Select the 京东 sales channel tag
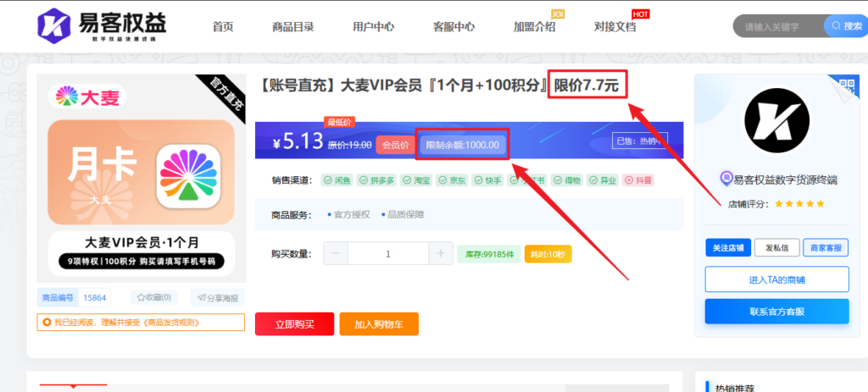The width and height of the screenshot is (868, 392). coord(452,180)
